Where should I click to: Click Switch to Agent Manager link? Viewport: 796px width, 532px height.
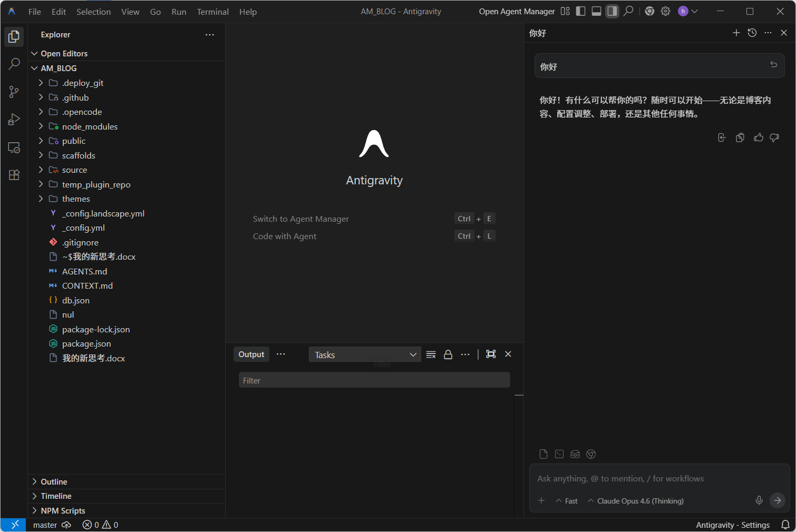pos(301,219)
